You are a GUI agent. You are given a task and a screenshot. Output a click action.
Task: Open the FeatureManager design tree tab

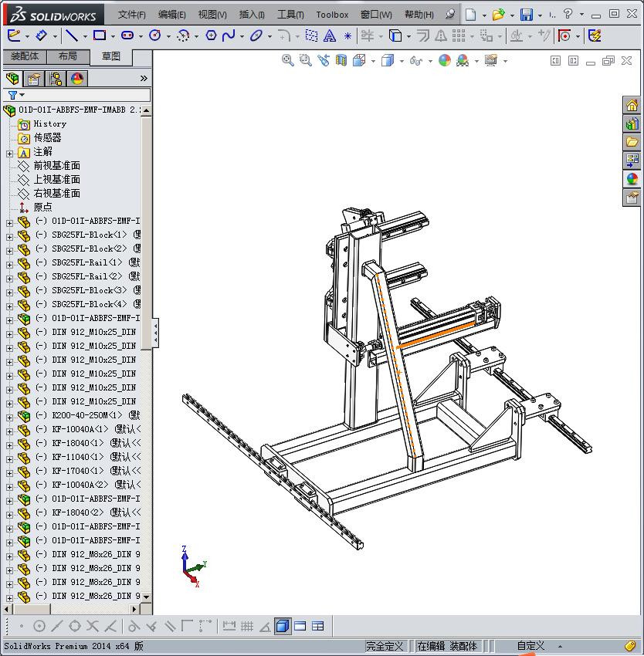[12, 78]
